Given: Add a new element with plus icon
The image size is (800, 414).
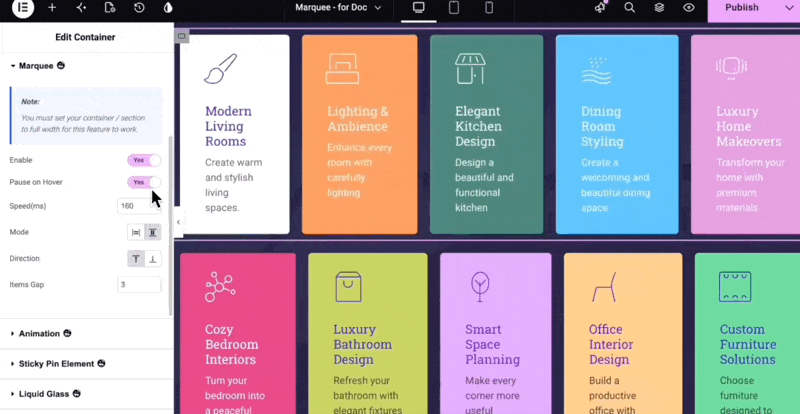Looking at the screenshot, I should click(x=52, y=8).
